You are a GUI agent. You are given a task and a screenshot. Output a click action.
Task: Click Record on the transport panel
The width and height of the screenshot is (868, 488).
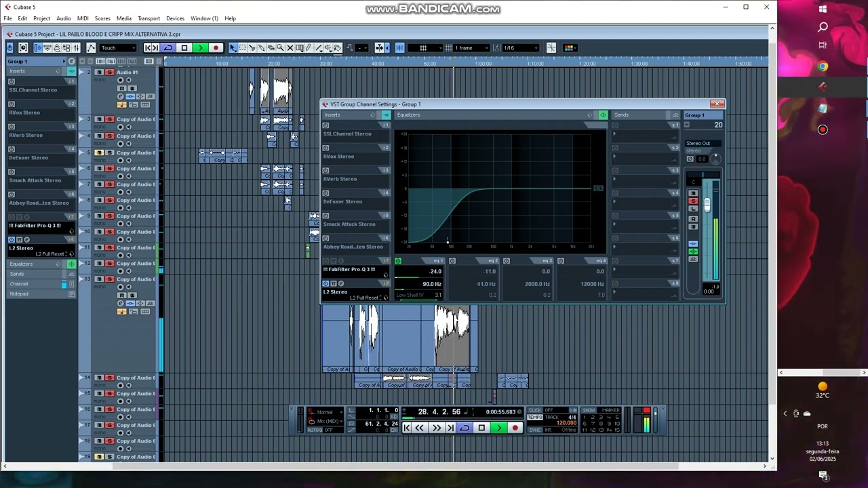pyautogui.click(x=515, y=428)
